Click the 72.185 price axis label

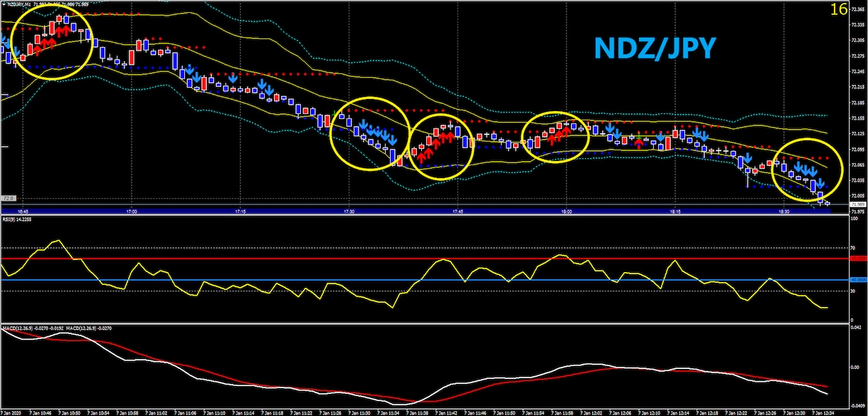tap(859, 103)
